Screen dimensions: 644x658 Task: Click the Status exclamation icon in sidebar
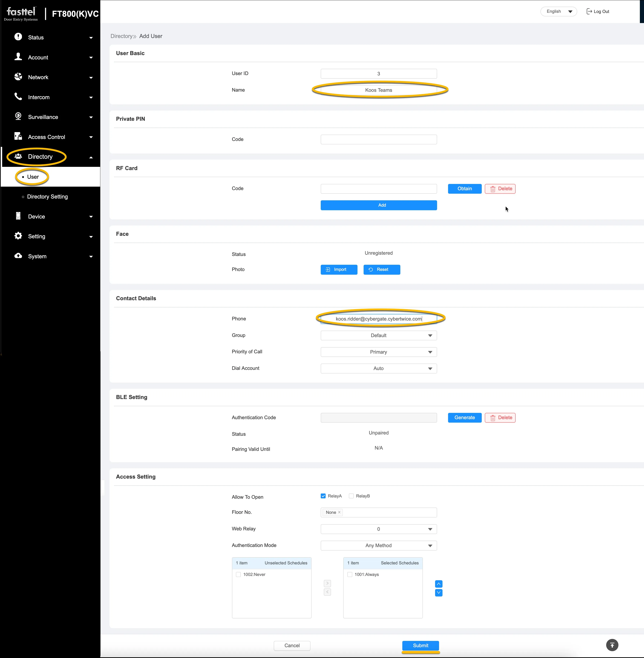[18, 37]
